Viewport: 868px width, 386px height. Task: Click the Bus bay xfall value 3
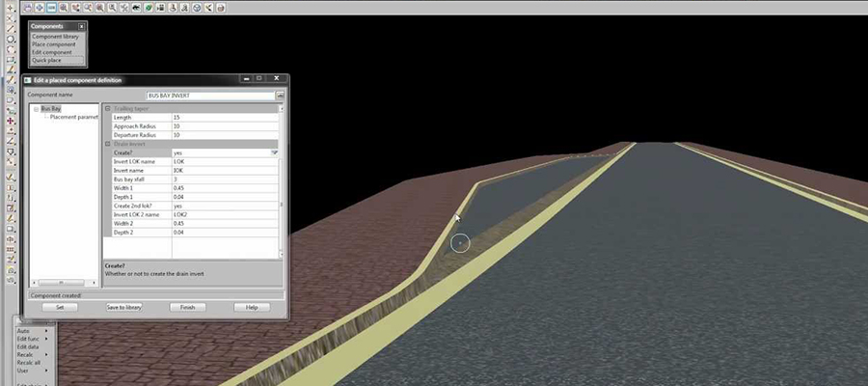click(225, 179)
